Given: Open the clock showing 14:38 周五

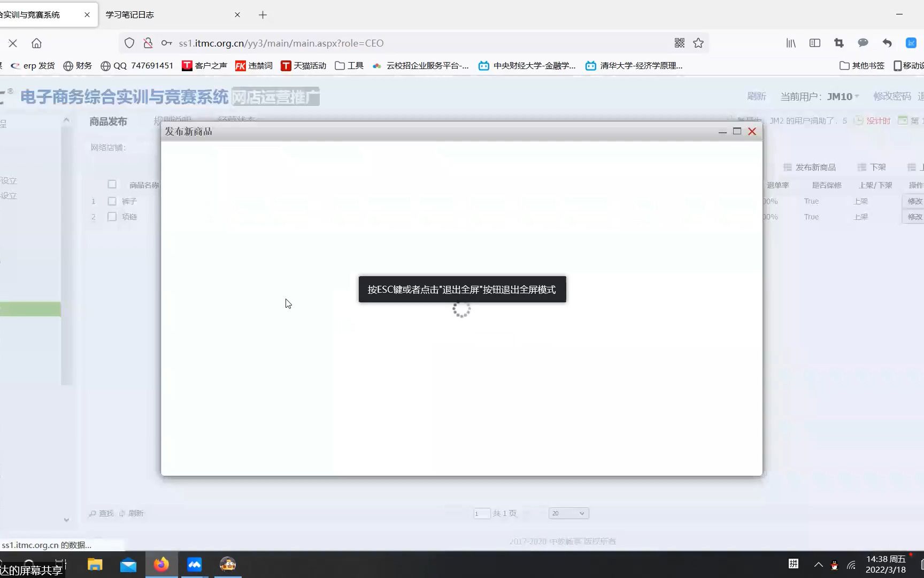Looking at the screenshot, I should pyautogui.click(x=886, y=565).
